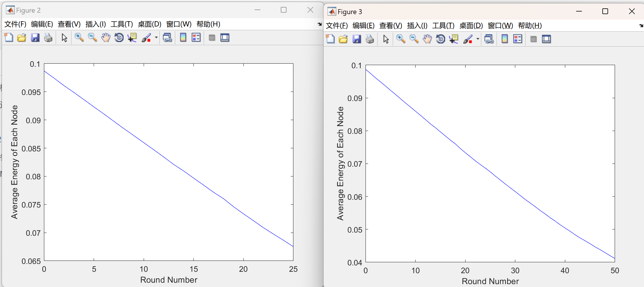Screen dimensions: 644x287
Task: Click Show Plot Tools in Figure 2
Action: 225,38
